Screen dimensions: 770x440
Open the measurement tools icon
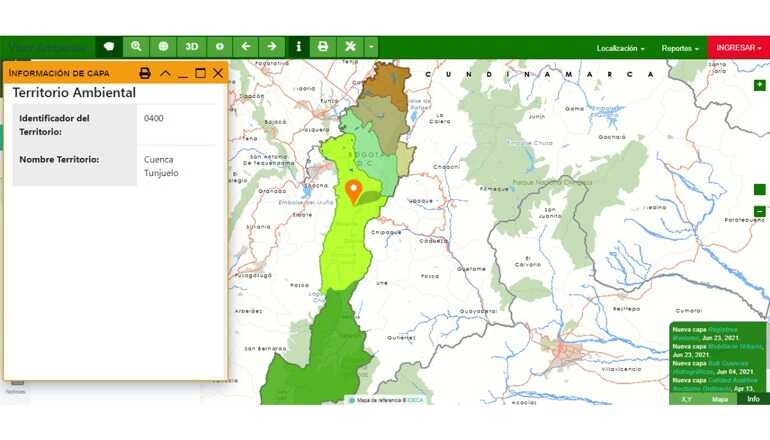[350, 47]
